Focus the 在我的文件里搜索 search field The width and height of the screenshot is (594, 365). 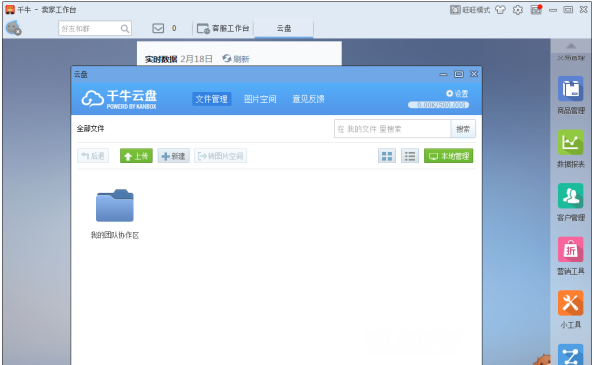(392, 129)
